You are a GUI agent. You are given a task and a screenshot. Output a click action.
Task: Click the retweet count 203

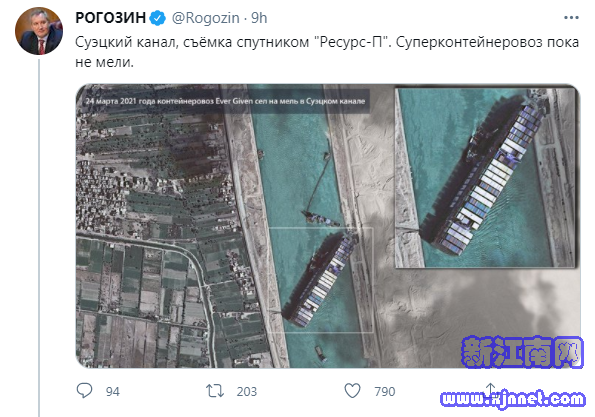coord(247,392)
